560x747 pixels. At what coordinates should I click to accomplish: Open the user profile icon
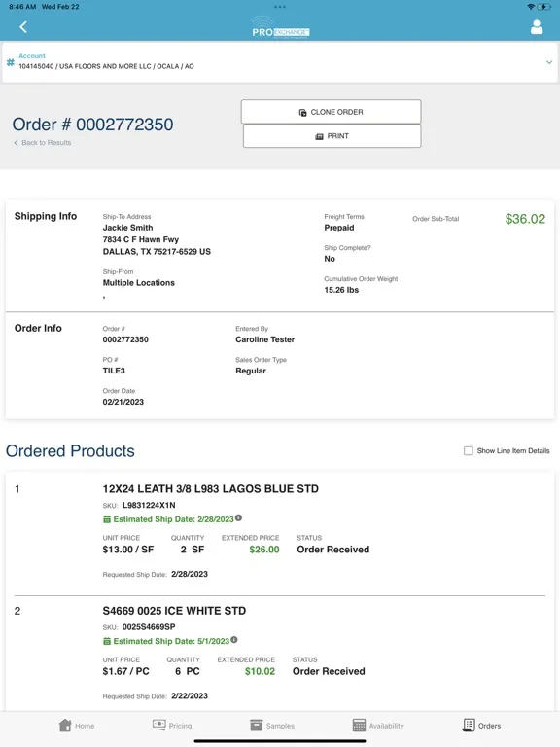click(x=537, y=27)
